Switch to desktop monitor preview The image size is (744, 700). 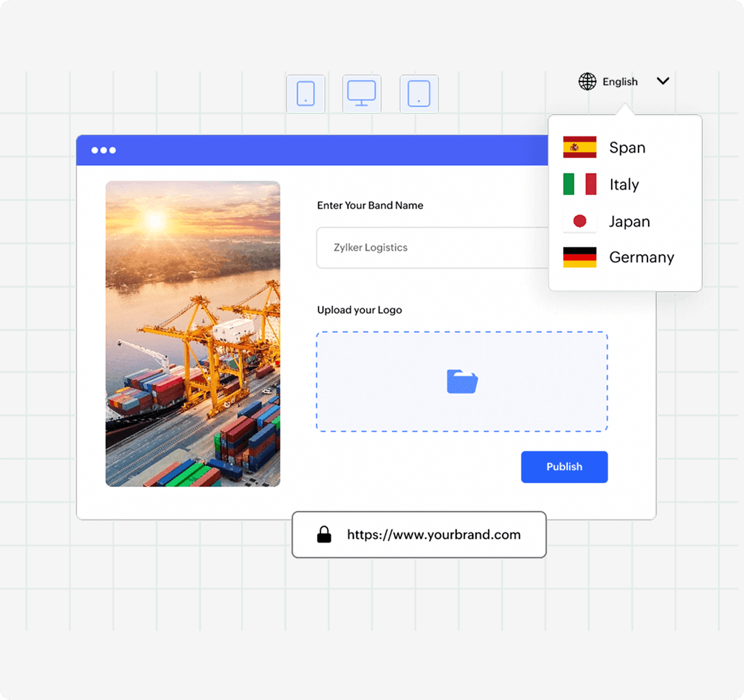coord(362,94)
